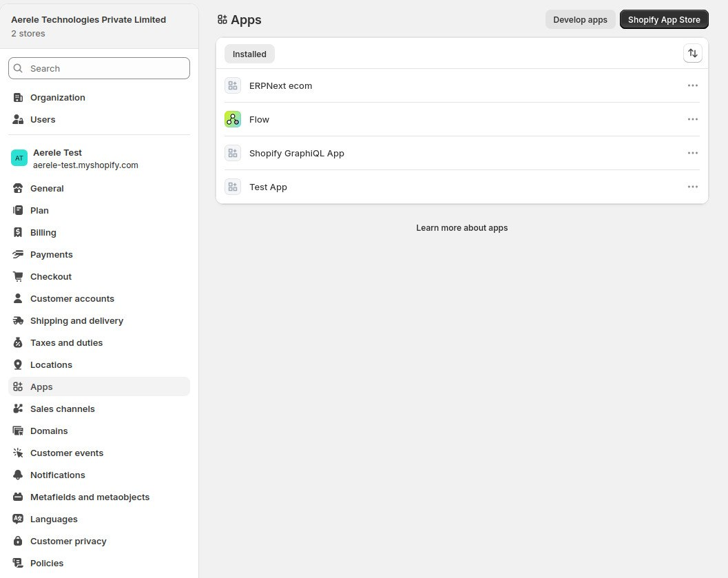Viewport: 728px width, 578px height.
Task: Focus the settings Search field
Action: click(x=99, y=68)
